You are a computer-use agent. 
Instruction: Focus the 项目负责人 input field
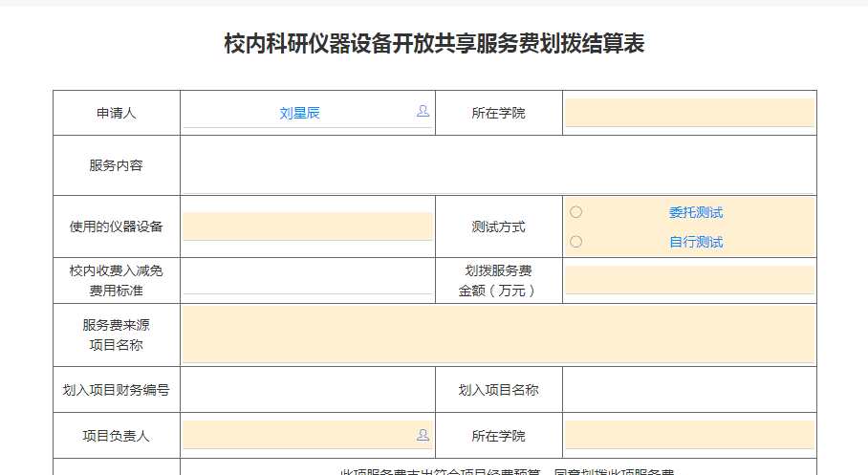tap(297, 435)
